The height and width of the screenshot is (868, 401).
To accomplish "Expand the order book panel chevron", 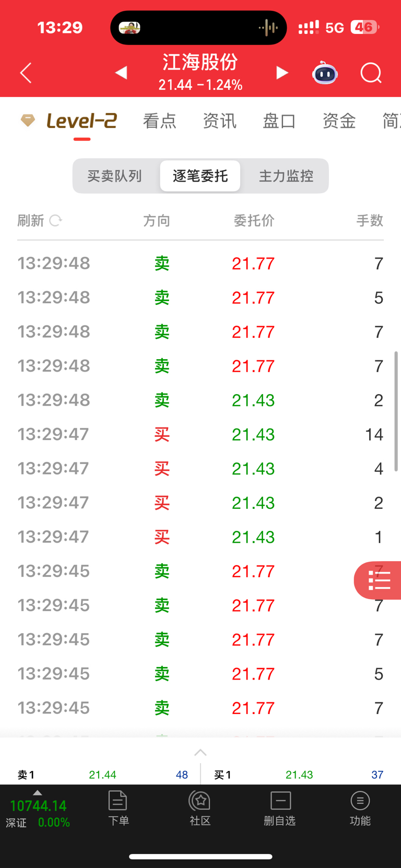I will pyautogui.click(x=200, y=752).
